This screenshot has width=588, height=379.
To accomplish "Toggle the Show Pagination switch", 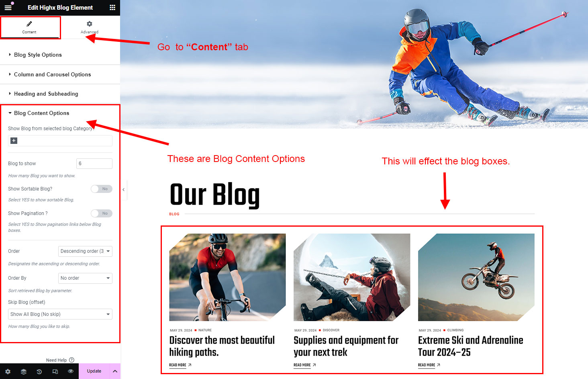I will [101, 213].
